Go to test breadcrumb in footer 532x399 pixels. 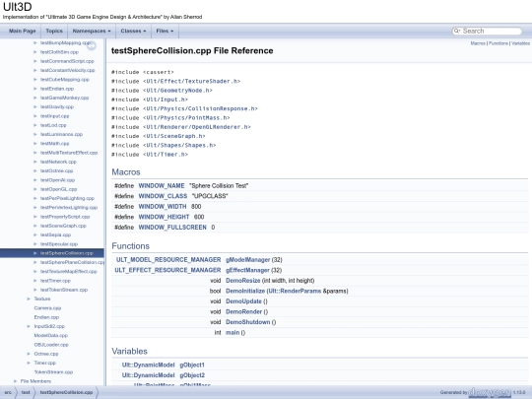tap(26, 392)
